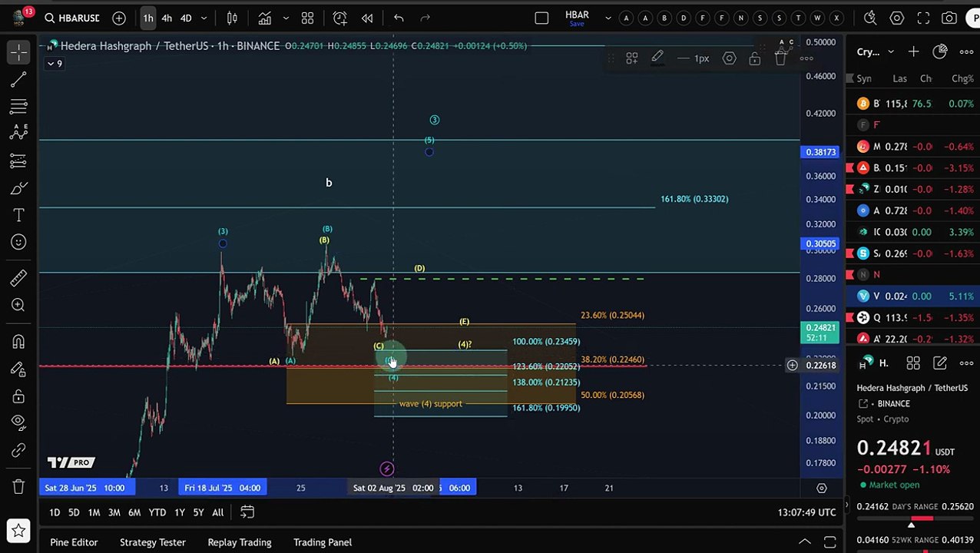Add alert at crosshair price 0.22618
This screenshot has height=553, width=980.
pyautogui.click(x=792, y=366)
